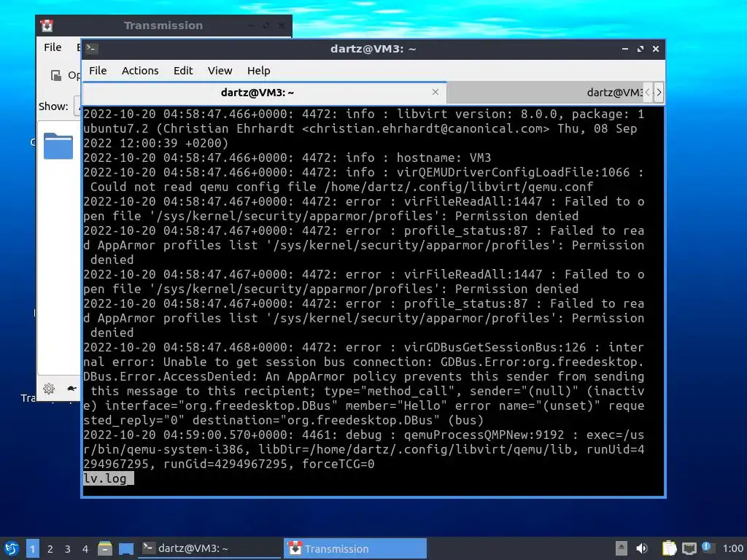
Task: Open the gear options icon at the bottom of Transmission
Action: pos(49,389)
